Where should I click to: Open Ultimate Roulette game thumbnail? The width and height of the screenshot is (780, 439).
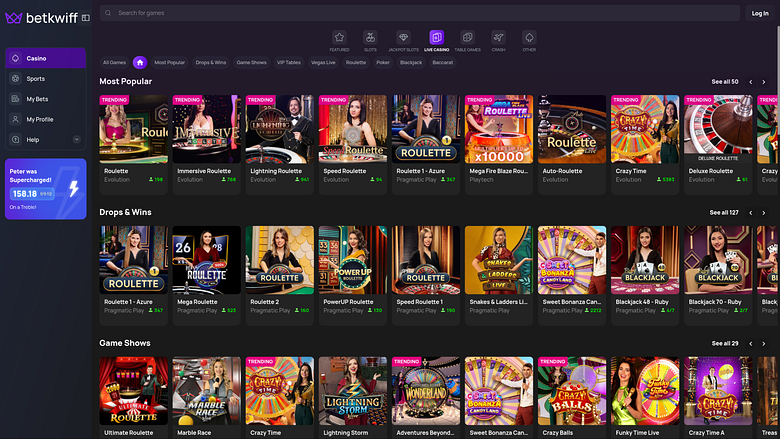(133, 391)
